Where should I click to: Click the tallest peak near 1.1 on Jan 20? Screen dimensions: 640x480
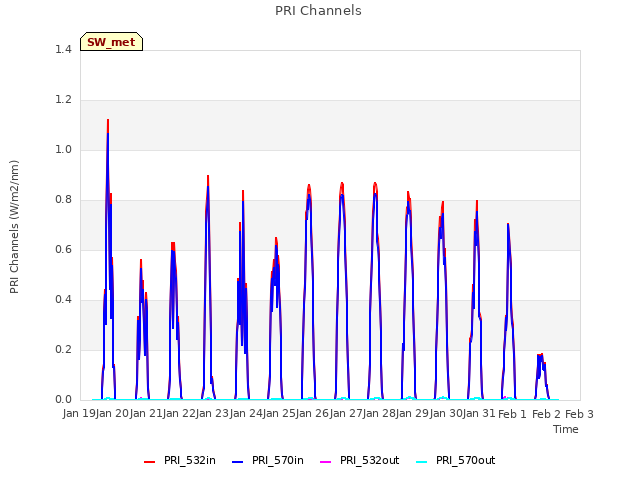coord(108,121)
